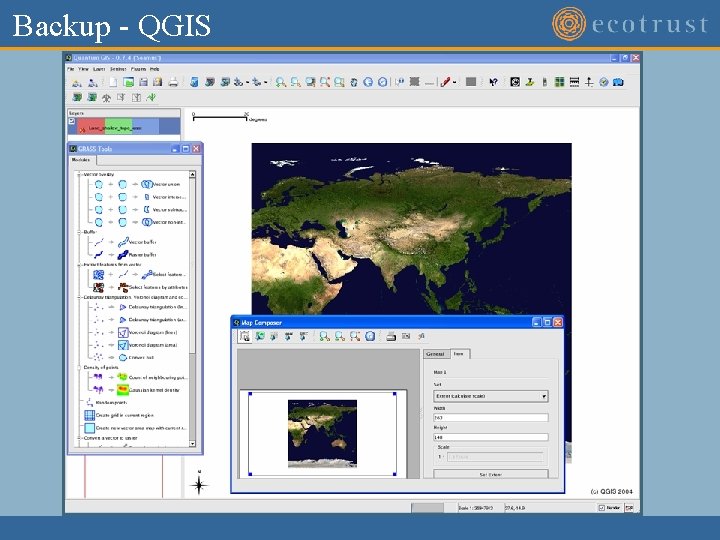Open the Help menu

pyautogui.click(x=155, y=69)
